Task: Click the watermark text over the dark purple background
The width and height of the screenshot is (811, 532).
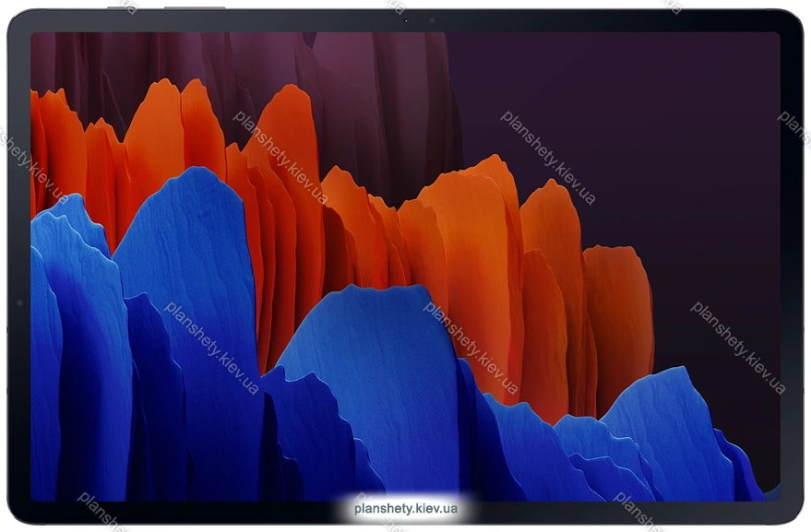Action: (x=547, y=157)
